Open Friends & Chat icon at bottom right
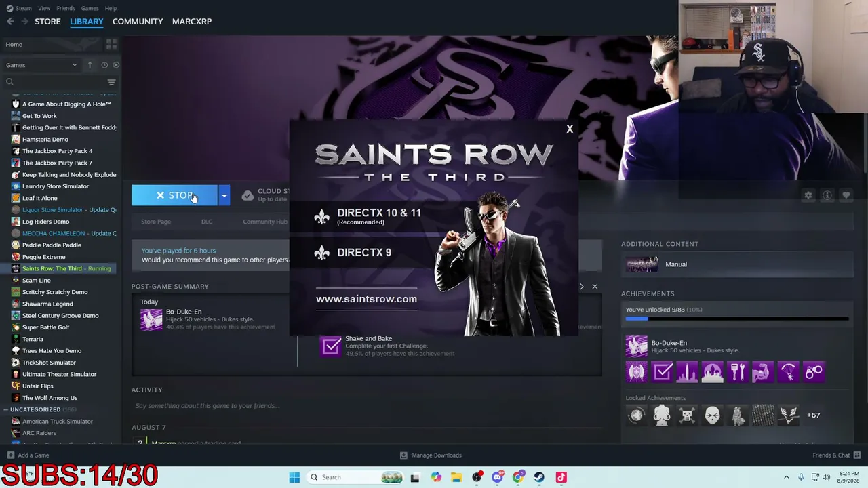Screen dimensions: 868x488 pyautogui.click(x=857, y=455)
